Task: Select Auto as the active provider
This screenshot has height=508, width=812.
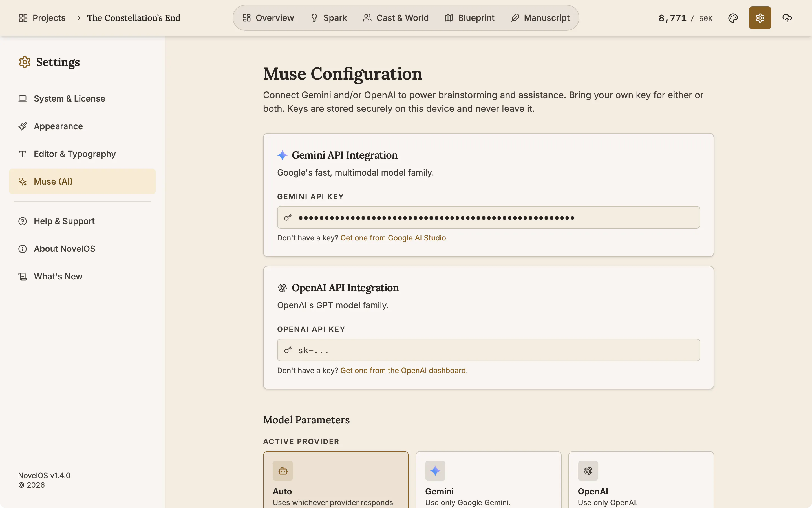Action: pyautogui.click(x=336, y=479)
